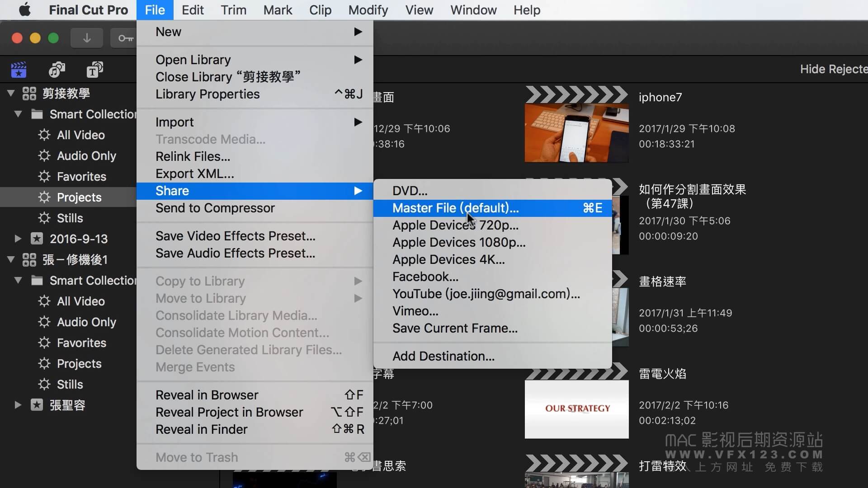Choose Library Properties
Screen dimensions: 868x488
(x=255, y=94)
